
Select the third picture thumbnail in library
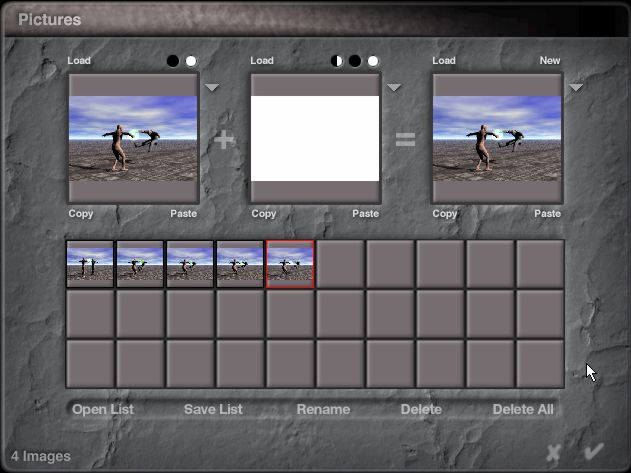190,264
